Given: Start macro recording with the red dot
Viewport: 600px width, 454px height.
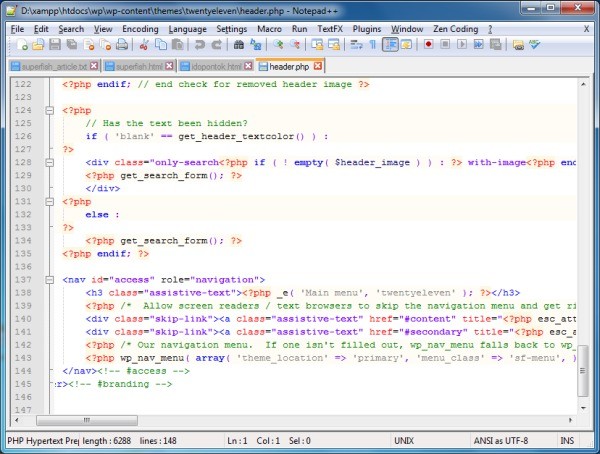Looking at the screenshot, I should 429,45.
